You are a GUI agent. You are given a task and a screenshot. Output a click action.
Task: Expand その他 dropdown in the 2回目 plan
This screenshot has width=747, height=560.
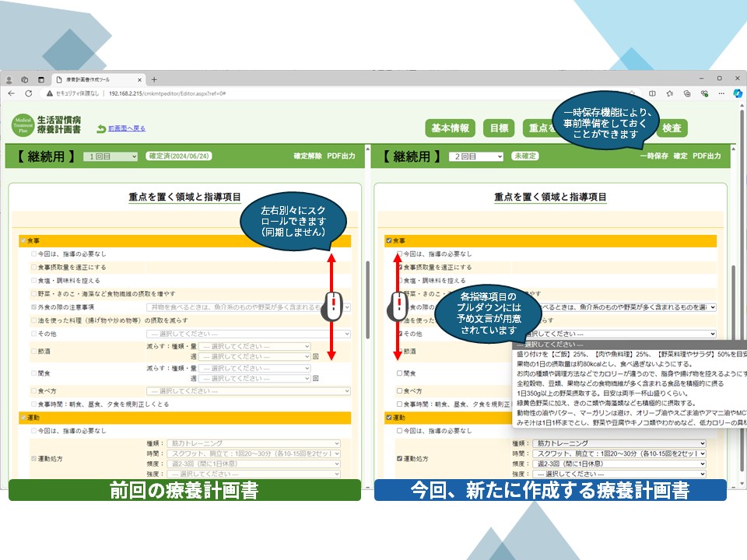click(x=621, y=334)
